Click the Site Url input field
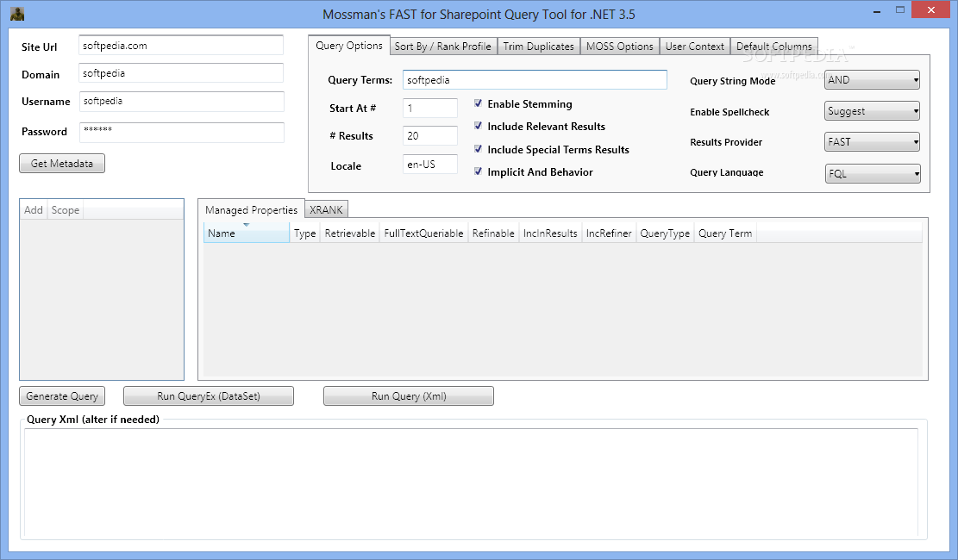This screenshot has height=560, width=958. (x=181, y=45)
